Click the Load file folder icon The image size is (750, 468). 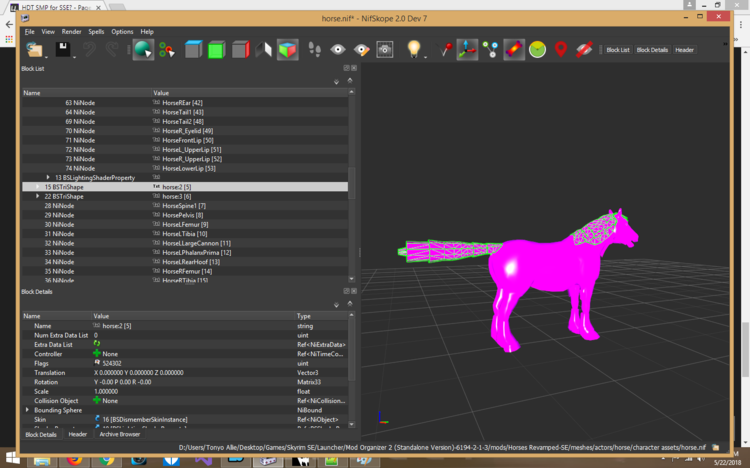click(34, 49)
